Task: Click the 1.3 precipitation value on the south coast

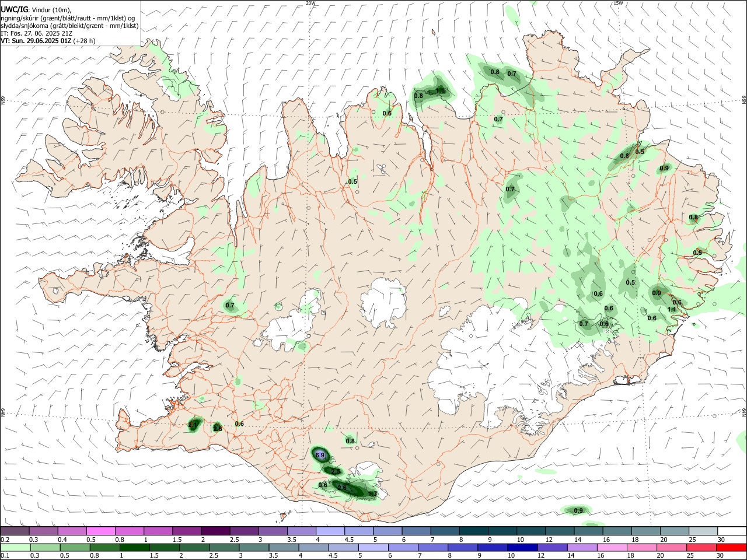Action: point(373,494)
